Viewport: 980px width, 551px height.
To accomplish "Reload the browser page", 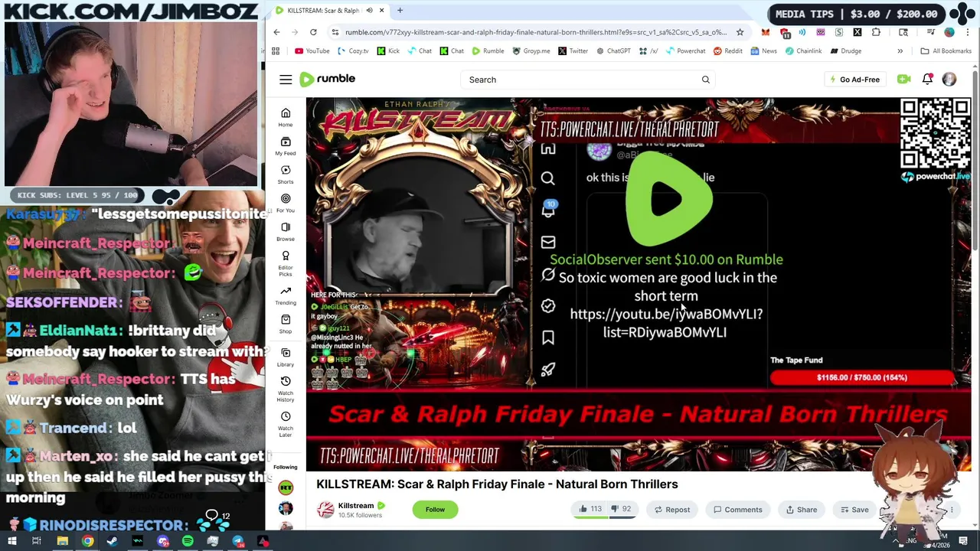I will click(313, 32).
